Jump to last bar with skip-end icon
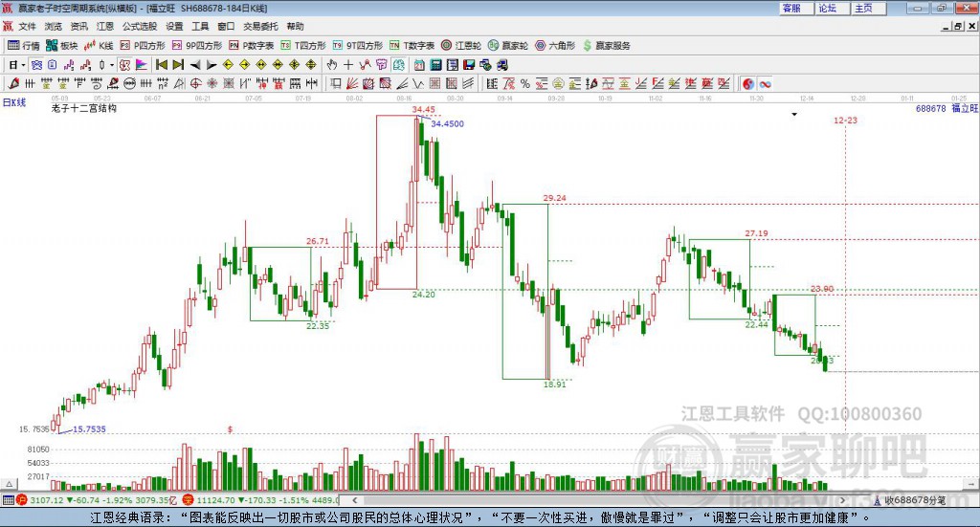This screenshot has height=527, width=980. (178, 65)
